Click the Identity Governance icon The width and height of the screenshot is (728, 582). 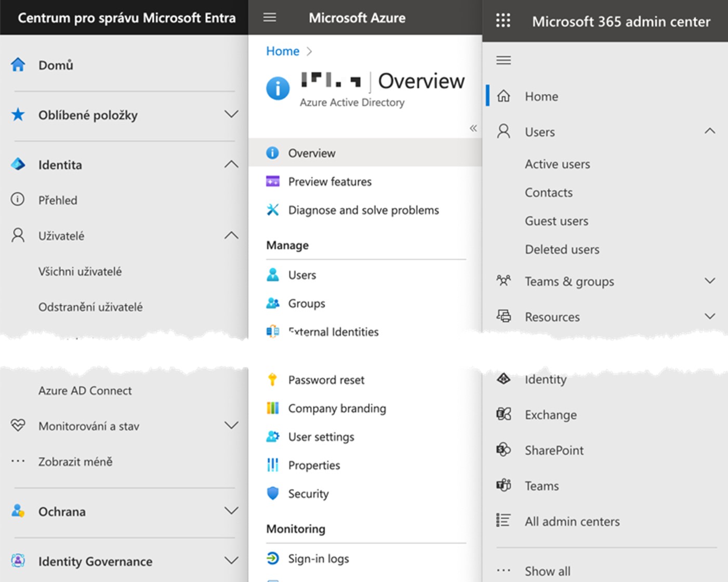point(18,561)
